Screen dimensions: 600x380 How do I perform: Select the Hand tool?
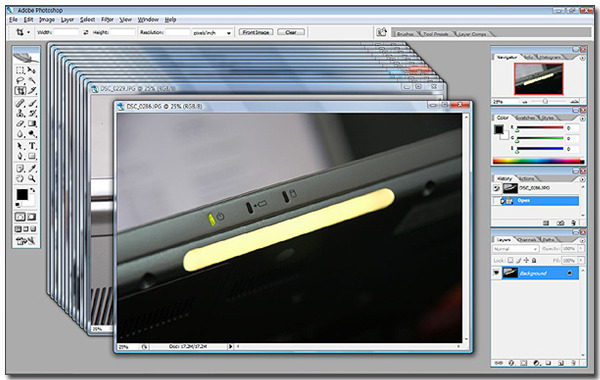click(x=20, y=178)
